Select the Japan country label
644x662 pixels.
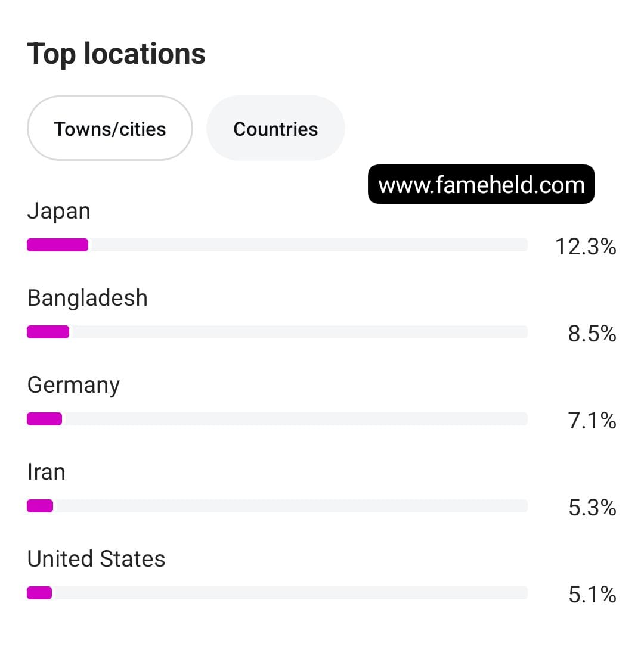[x=59, y=212]
